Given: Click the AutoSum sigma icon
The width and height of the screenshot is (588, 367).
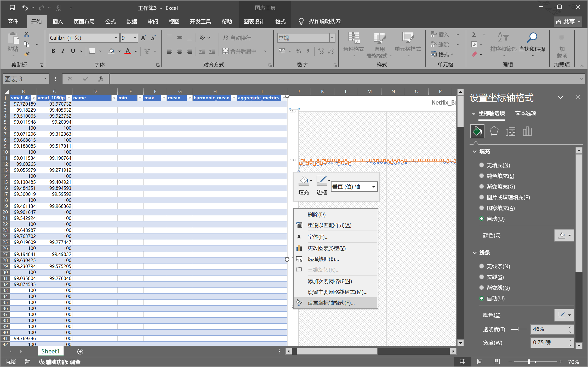Looking at the screenshot, I should pyautogui.click(x=474, y=34).
